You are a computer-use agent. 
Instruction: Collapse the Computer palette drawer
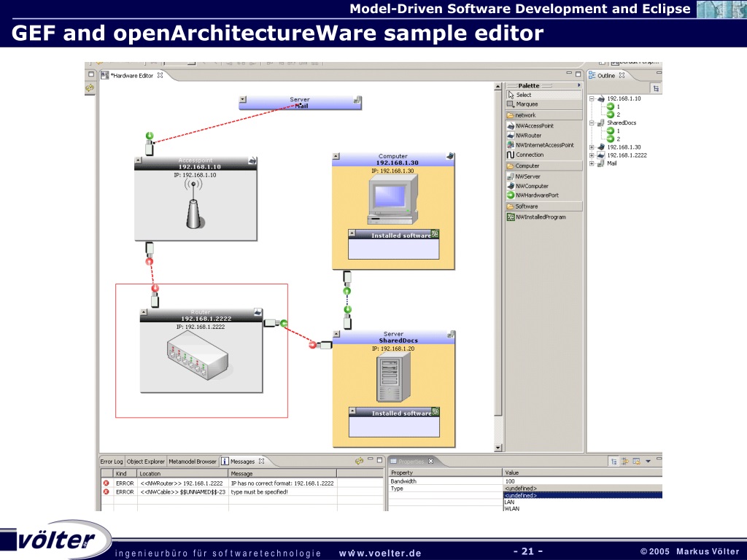tap(543, 166)
